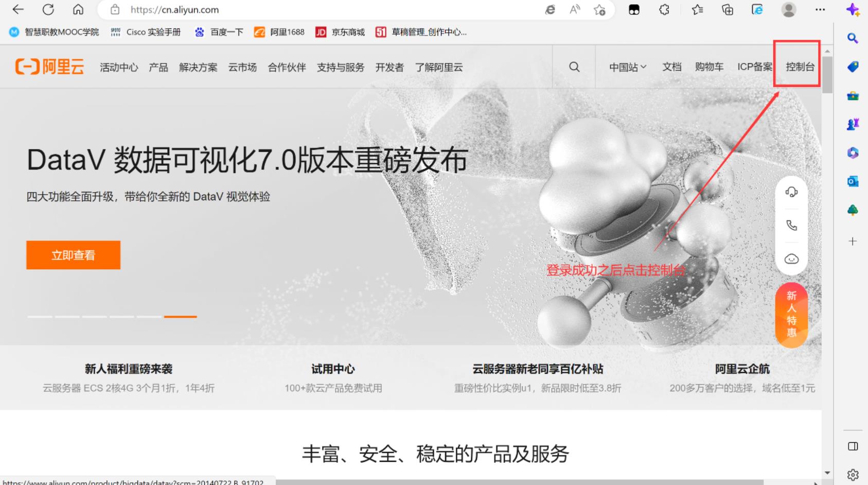Open the 文档 link
The height and width of the screenshot is (485, 868).
671,67
